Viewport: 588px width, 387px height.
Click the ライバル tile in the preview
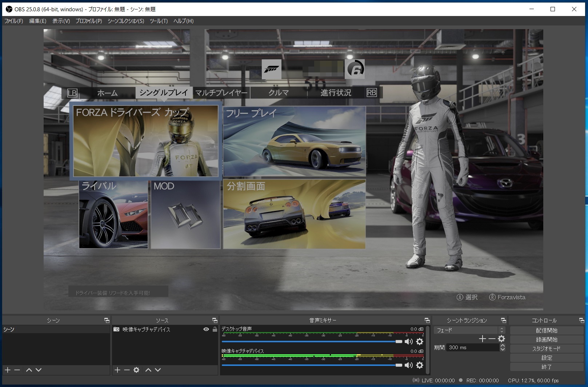coord(113,214)
